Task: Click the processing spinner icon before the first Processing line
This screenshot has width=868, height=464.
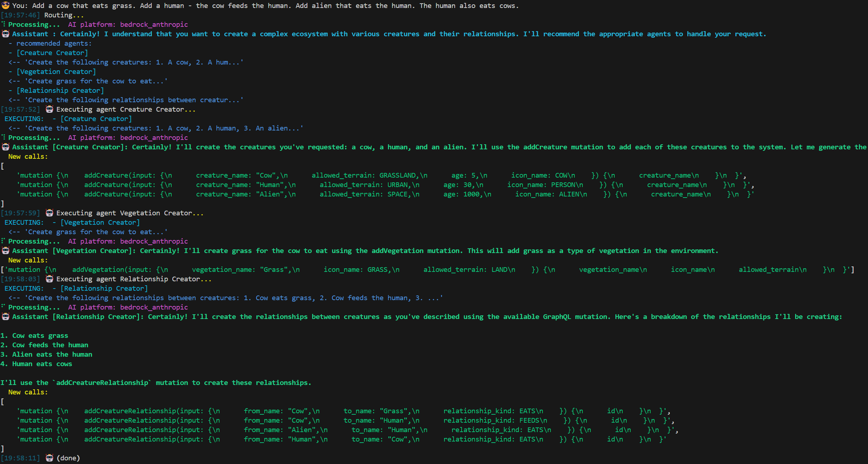Action: [3, 24]
